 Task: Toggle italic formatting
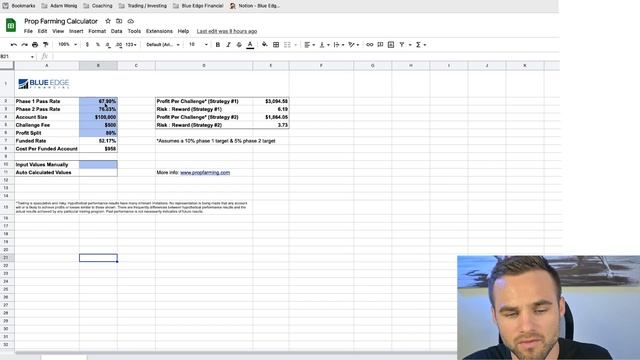229,44
